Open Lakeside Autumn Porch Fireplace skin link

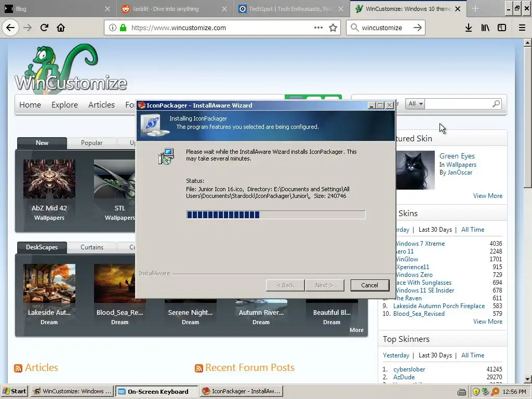439,306
